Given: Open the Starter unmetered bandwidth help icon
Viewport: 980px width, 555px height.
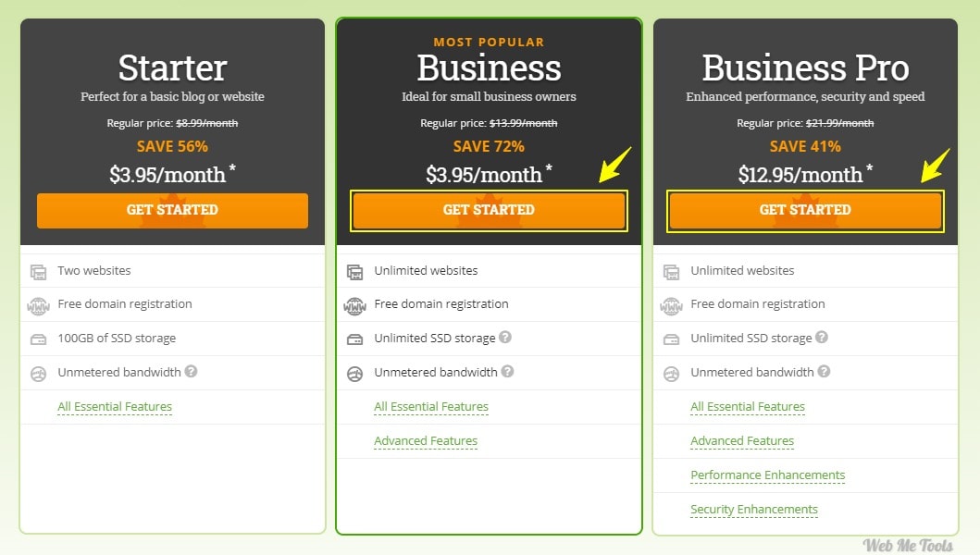Looking at the screenshot, I should (192, 371).
